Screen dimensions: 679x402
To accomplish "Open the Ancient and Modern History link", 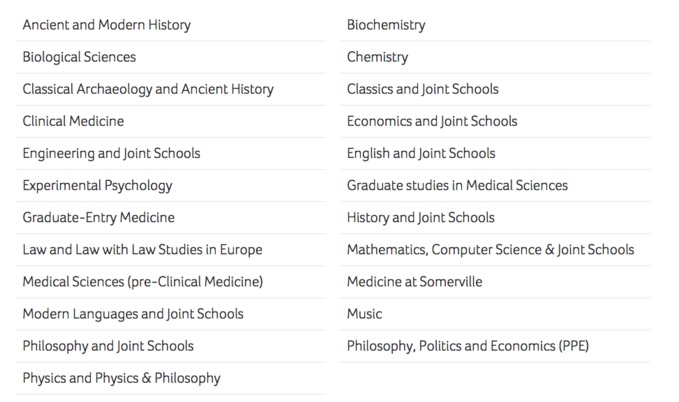I will [x=107, y=25].
